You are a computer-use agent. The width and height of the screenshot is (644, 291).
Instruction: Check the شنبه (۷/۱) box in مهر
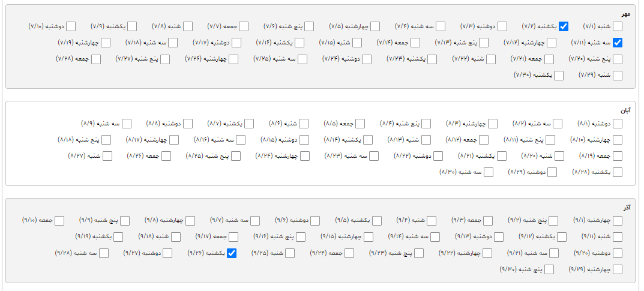(618, 26)
